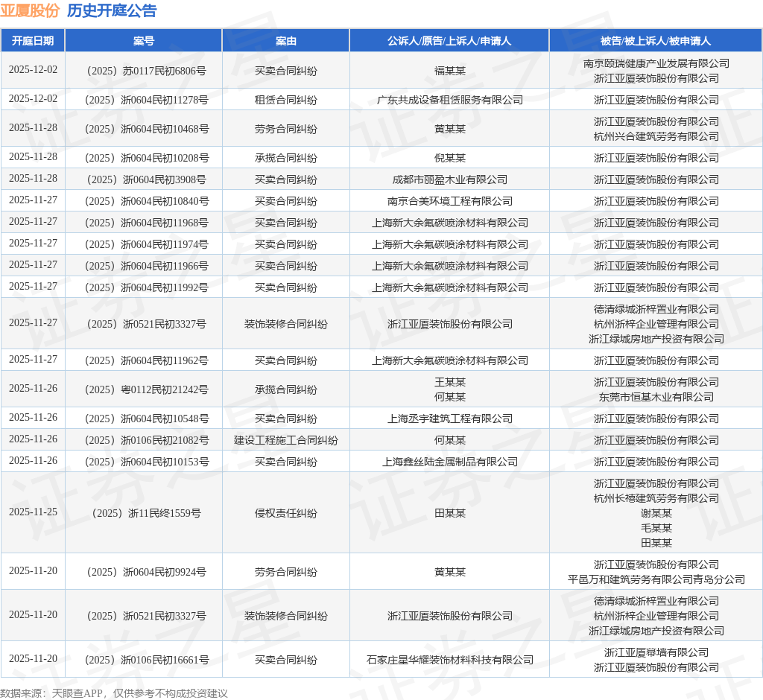Click defendant 杭州长禧建筑劳务有限公司
The height and width of the screenshot is (700, 763).
pyautogui.click(x=656, y=499)
